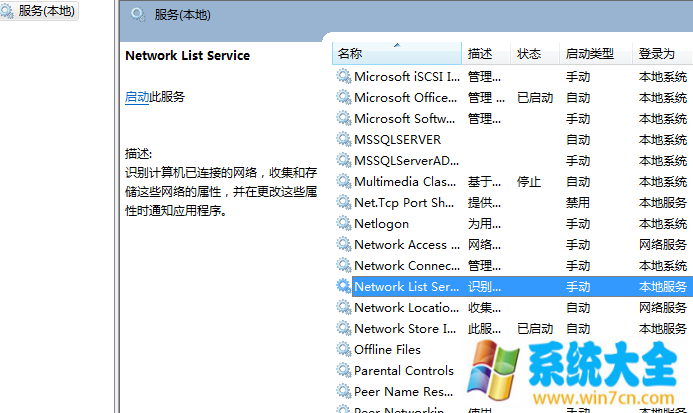Image resolution: width=693 pixels, height=413 pixels.
Task: Click 停止 status of Multimedia Class service
Action: pos(529,181)
